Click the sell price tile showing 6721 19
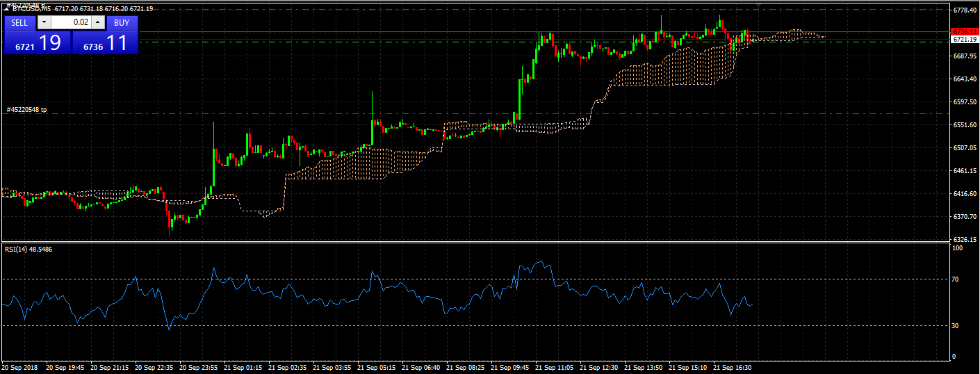Image resolution: width=980 pixels, height=374 pixels. pos(37,42)
